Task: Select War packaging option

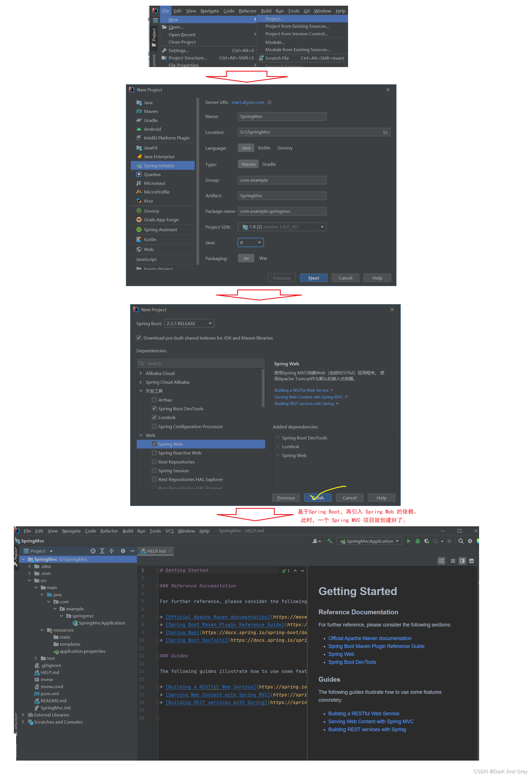Action: [263, 258]
